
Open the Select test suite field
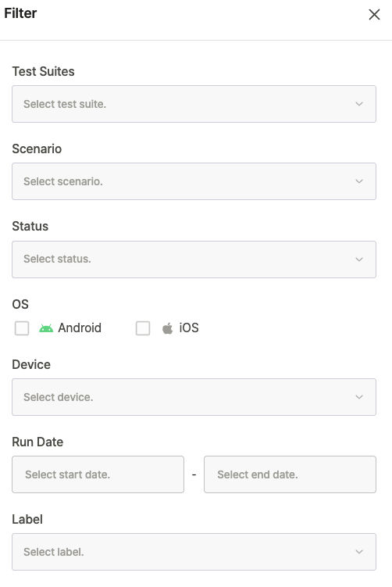(194, 104)
